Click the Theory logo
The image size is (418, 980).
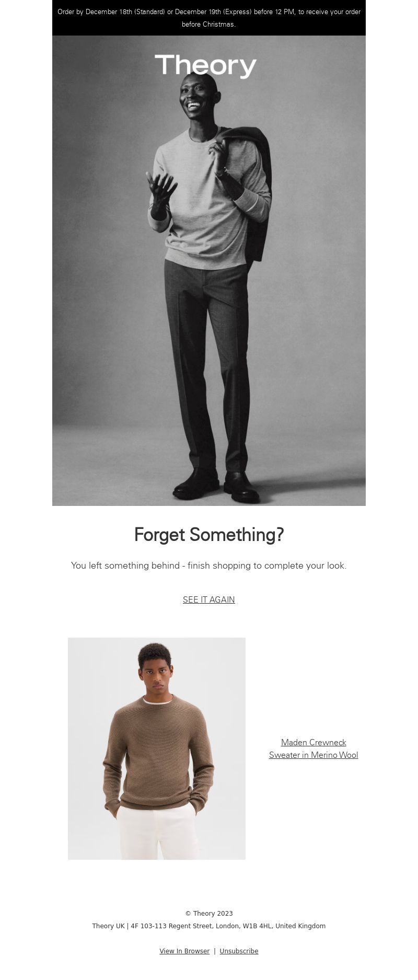[x=206, y=66]
